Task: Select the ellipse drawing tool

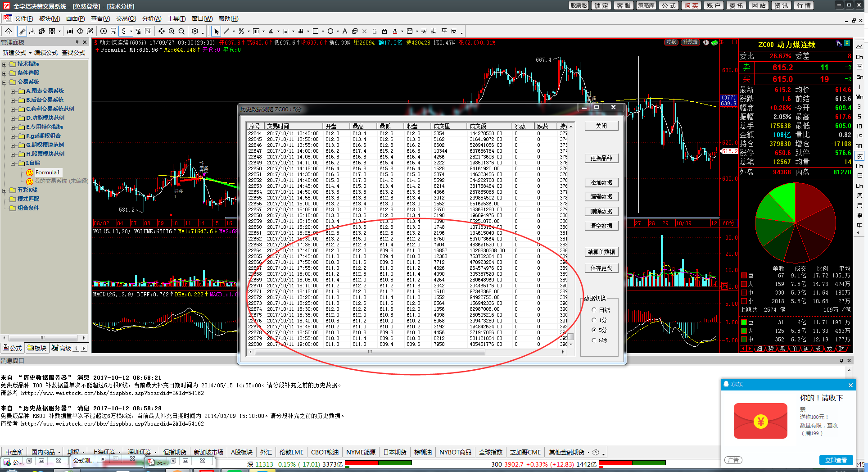Action: click(330, 31)
